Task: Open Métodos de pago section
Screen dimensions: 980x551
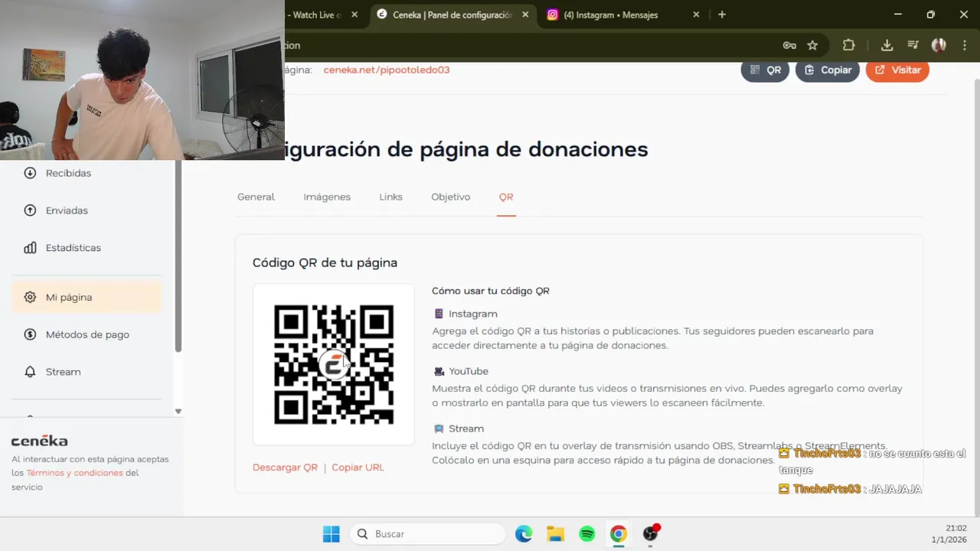Action: (87, 334)
